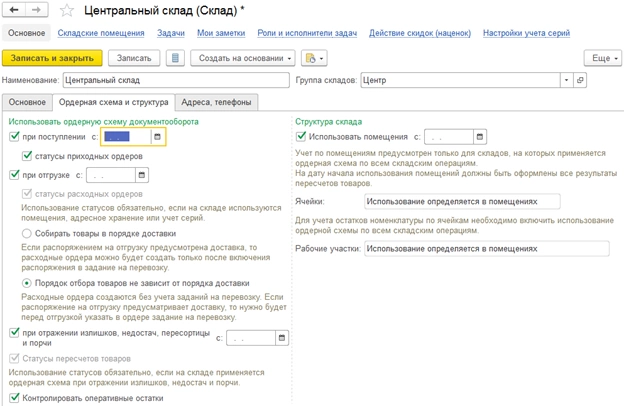The height and width of the screenshot is (406, 624).
Task: Select 'Ордерная схема и структура' tab
Action: pyautogui.click(x=113, y=102)
